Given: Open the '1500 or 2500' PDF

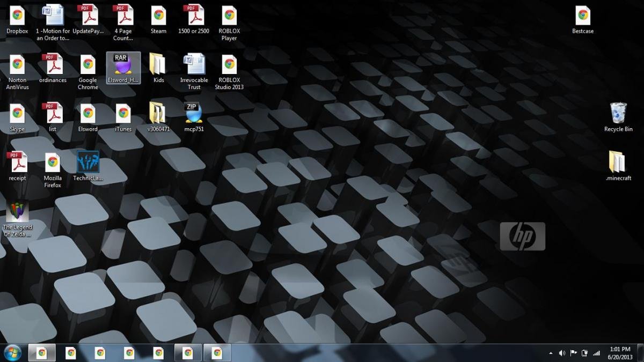Looking at the screenshot, I should coord(194,20).
